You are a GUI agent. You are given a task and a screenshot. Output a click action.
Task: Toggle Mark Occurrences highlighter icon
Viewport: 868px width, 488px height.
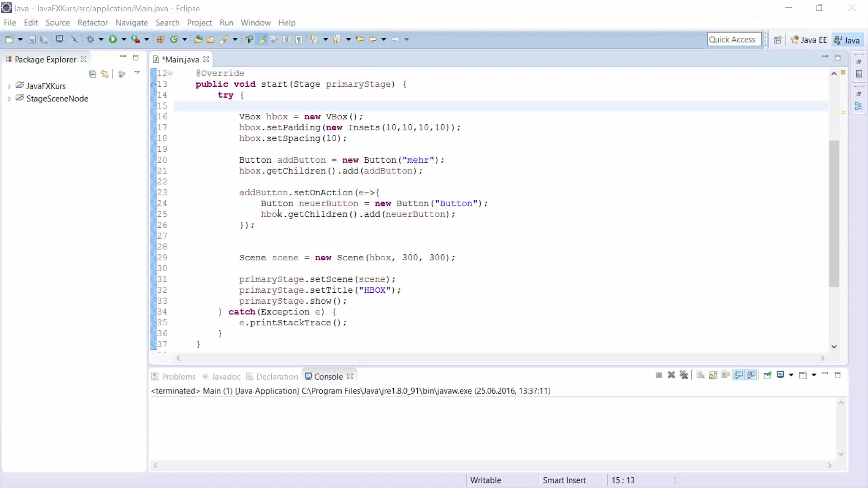262,39
